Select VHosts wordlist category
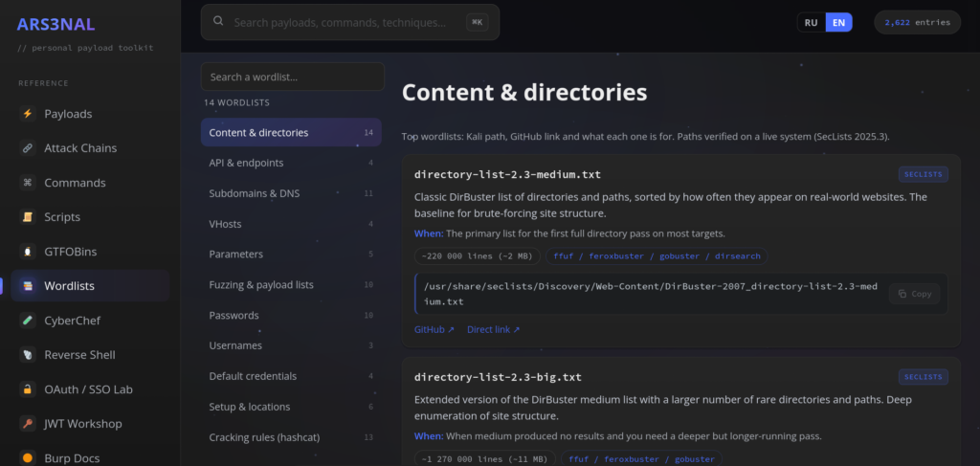980x466 pixels. pyautogui.click(x=291, y=224)
